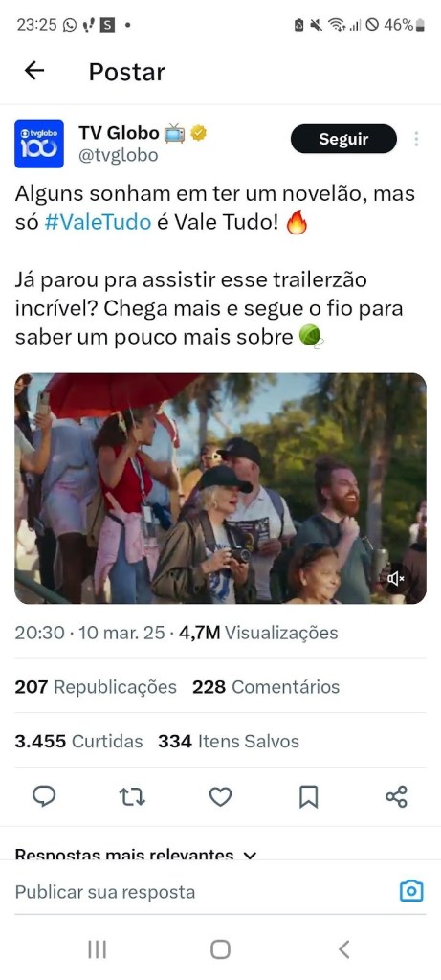
Task: Tap the Android home button
Action: 220,949
